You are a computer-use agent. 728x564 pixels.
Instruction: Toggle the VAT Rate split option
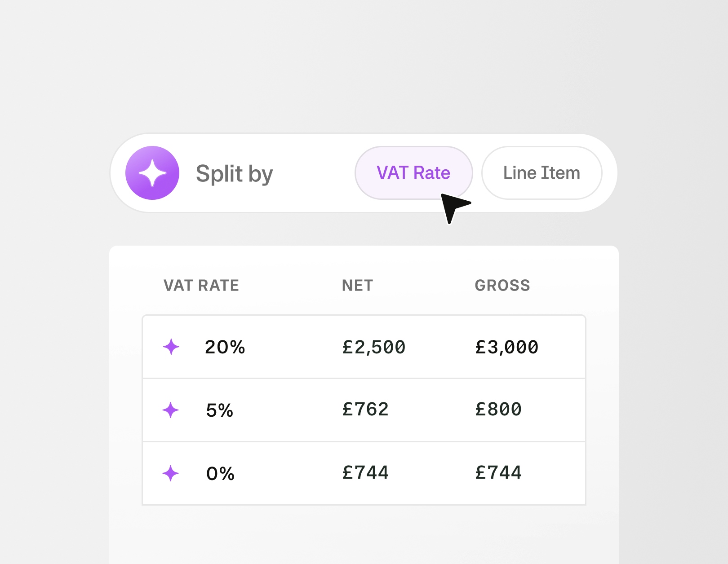click(x=413, y=172)
